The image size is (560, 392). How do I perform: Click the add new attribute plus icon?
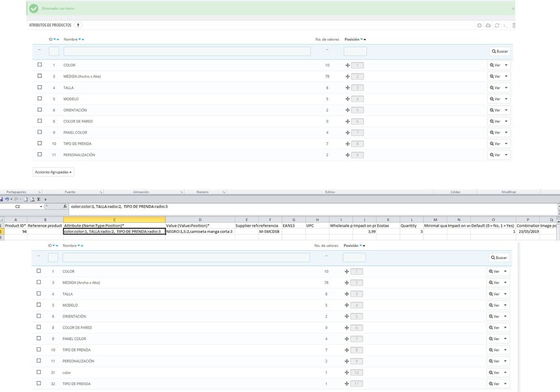point(479,25)
